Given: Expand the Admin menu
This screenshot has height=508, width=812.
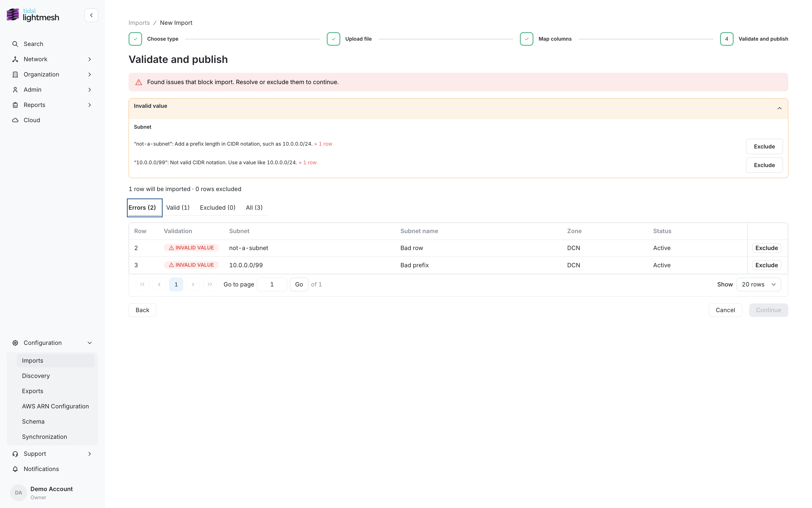Looking at the screenshot, I should [52, 89].
